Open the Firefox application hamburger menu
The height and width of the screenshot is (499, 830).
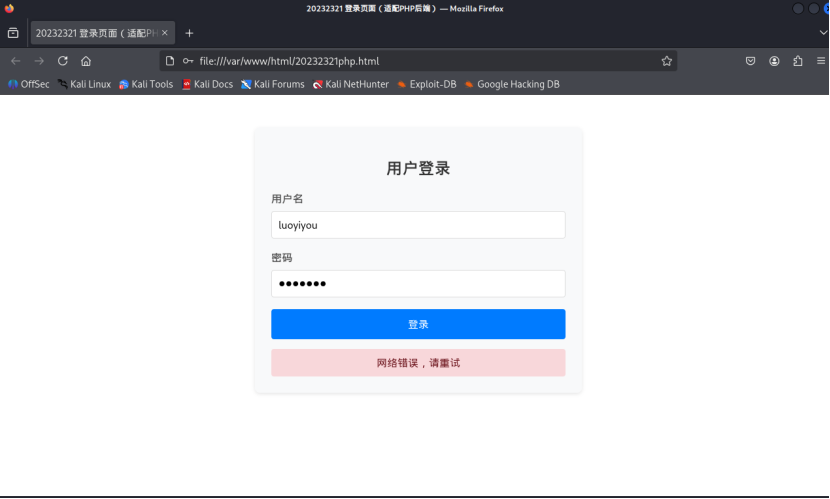click(821, 61)
